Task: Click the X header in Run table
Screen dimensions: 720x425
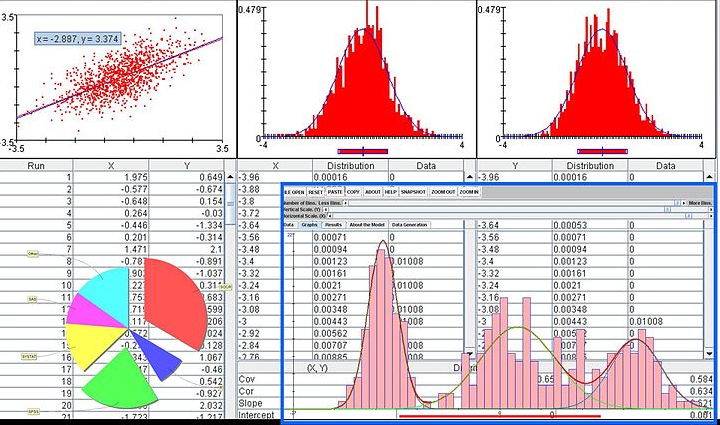Action: pyautogui.click(x=111, y=166)
